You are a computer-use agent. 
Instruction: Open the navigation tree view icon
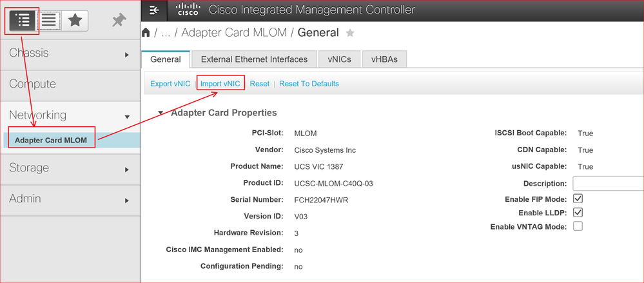point(23,20)
